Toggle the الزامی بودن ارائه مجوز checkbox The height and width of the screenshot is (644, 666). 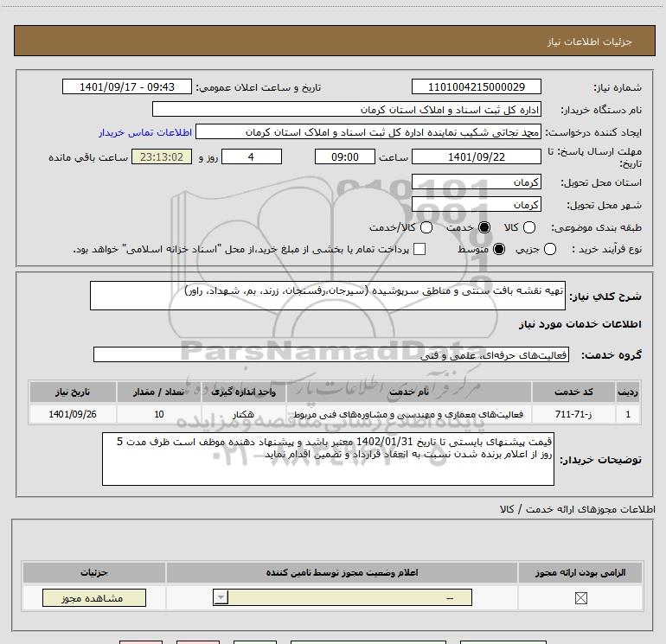(x=580, y=598)
